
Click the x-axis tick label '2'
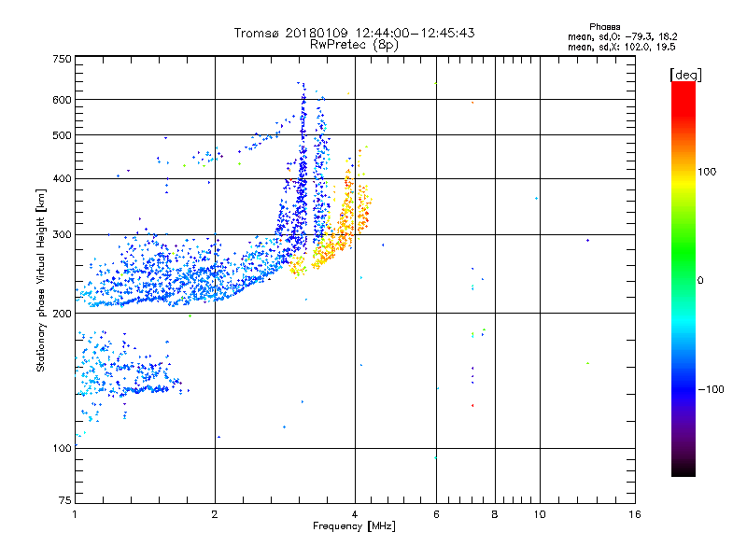click(x=215, y=514)
